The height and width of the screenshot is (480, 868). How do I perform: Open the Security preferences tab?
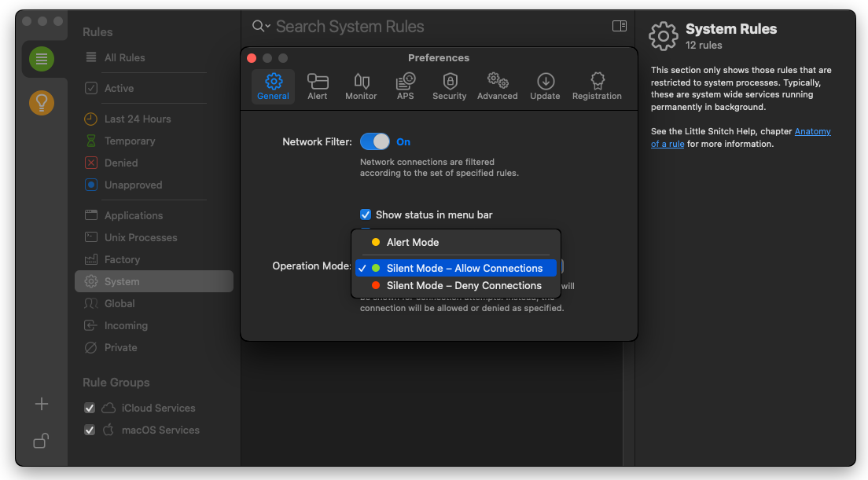tap(449, 86)
